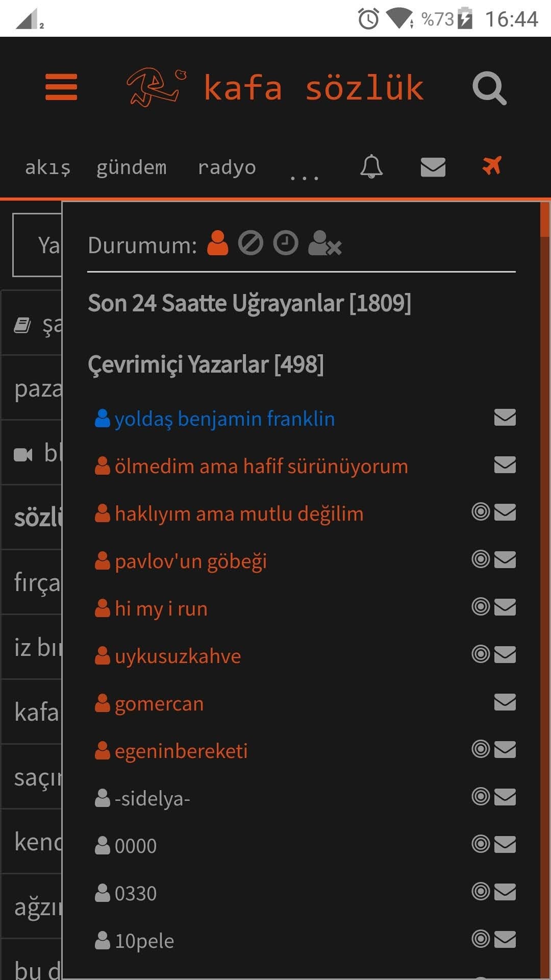The height and width of the screenshot is (980, 551).
Task: Expand Son 24 Saatte Uğrayanlar list
Action: (249, 303)
